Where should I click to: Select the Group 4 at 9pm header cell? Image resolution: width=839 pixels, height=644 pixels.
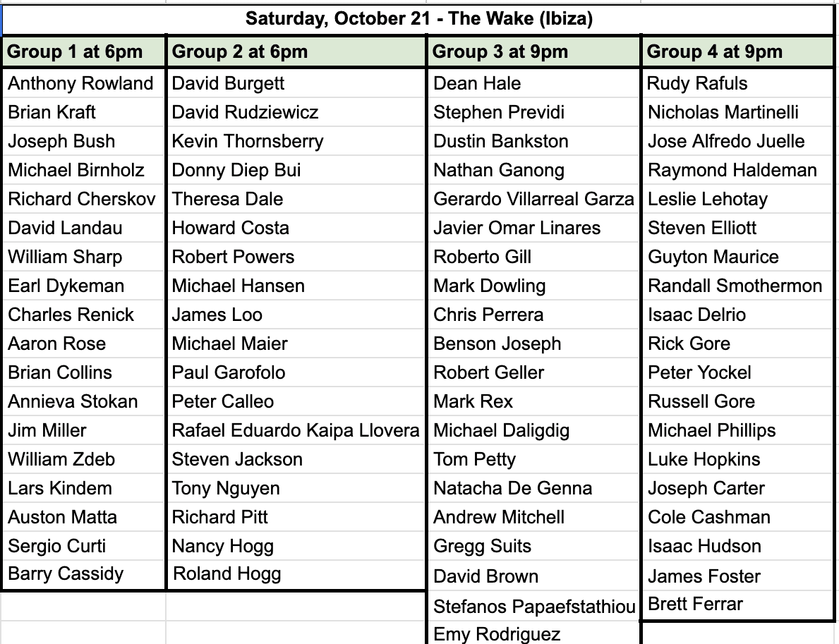click(x=737, y=52)
